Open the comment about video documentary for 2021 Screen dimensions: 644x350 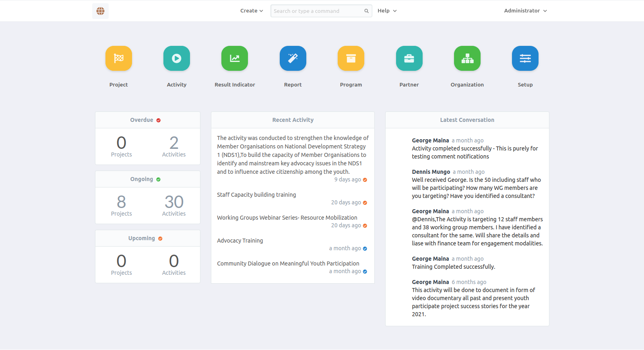tap(473, 302)
